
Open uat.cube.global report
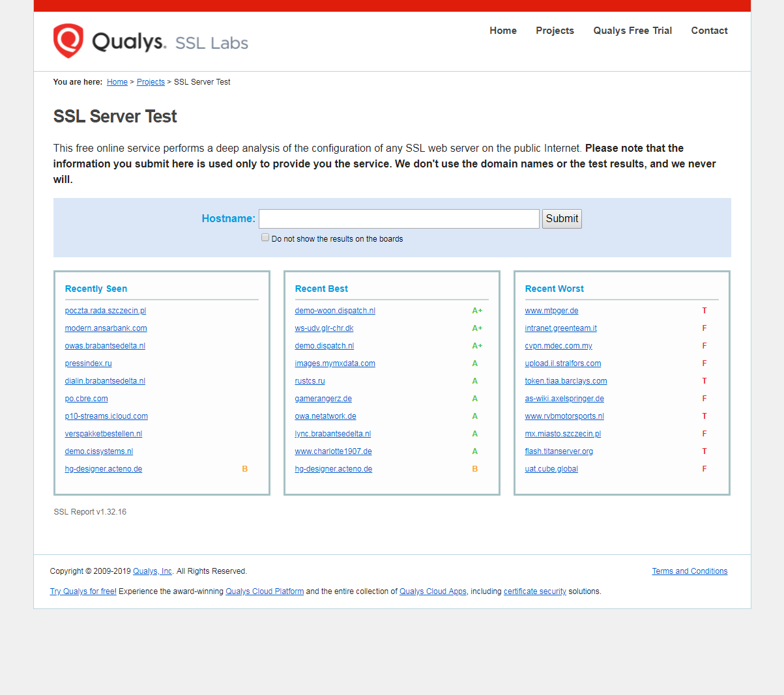pyautogui.click(x=551, y=469)
